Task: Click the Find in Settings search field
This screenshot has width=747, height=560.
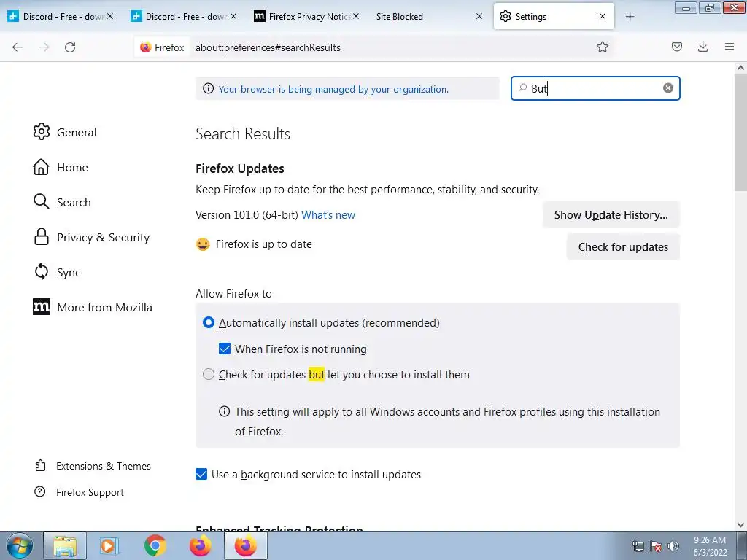Action: (x=595, y=88)
